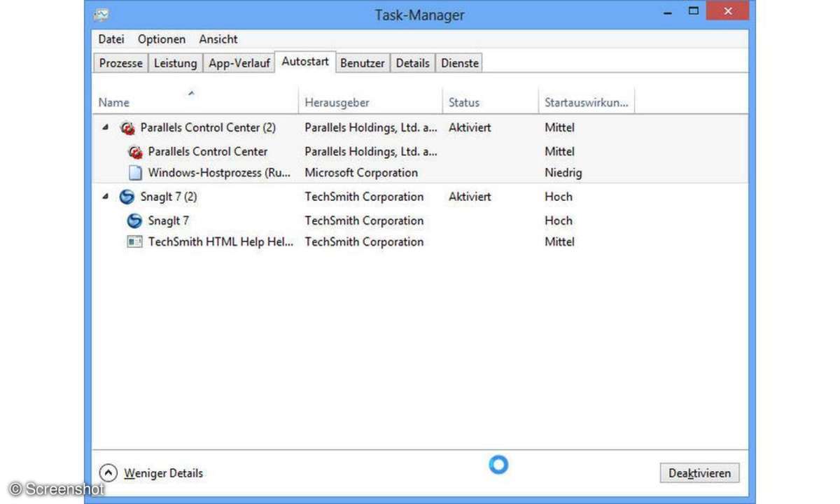Screen dimensions: 840x504
Task: Click Mittel impact in the TechSmith HTML Help row
Action: coord(560,242)
